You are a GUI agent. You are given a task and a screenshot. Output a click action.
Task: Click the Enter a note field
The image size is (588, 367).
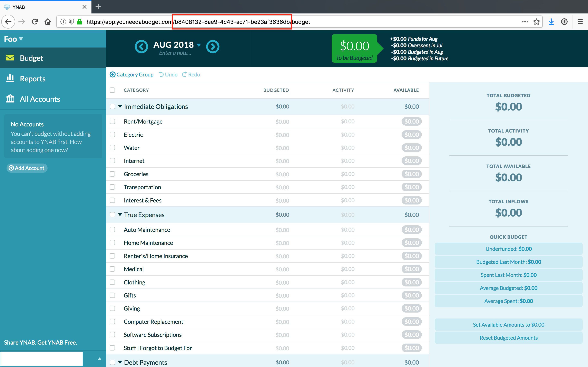point(175,53)
